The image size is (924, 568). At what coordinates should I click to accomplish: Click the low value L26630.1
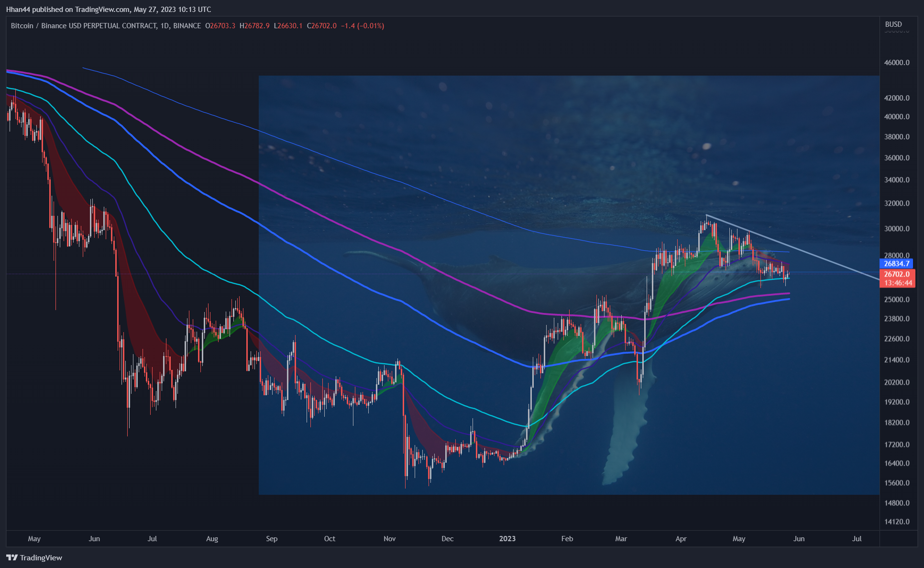tap(288, 26)
